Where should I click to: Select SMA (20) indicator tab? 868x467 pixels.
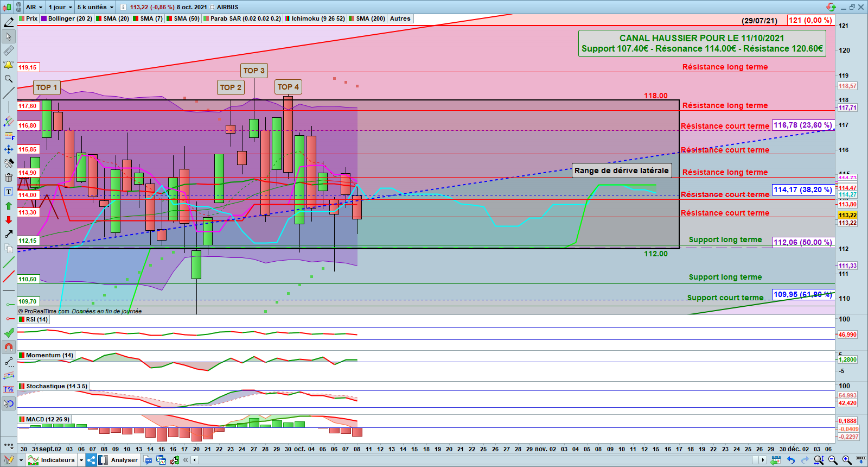coord(113,18)
